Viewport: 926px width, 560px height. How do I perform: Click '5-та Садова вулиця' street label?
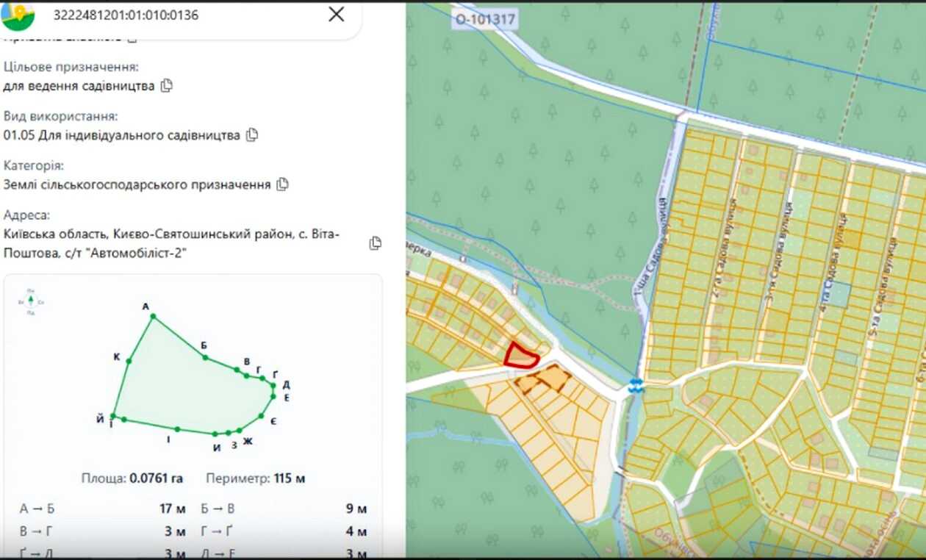pos(884,287)
